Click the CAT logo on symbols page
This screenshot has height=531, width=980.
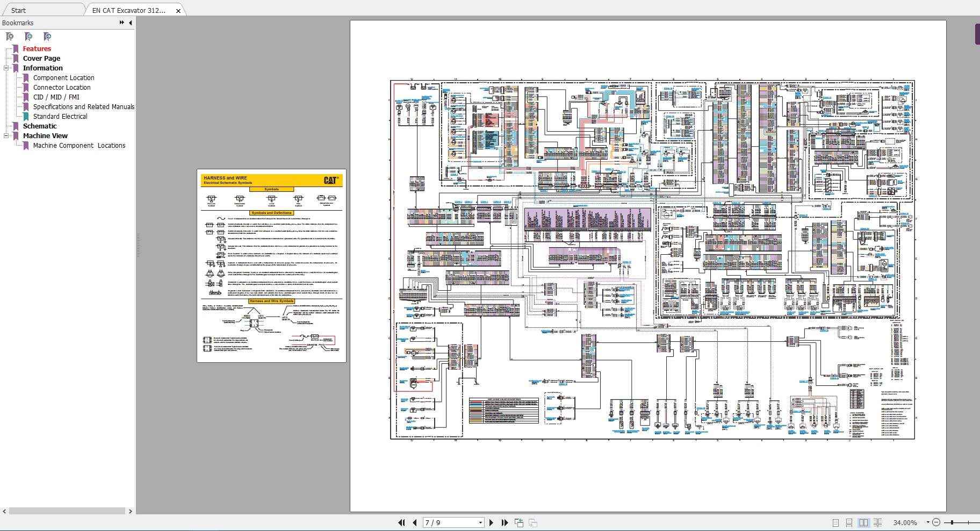coord(330,180)
